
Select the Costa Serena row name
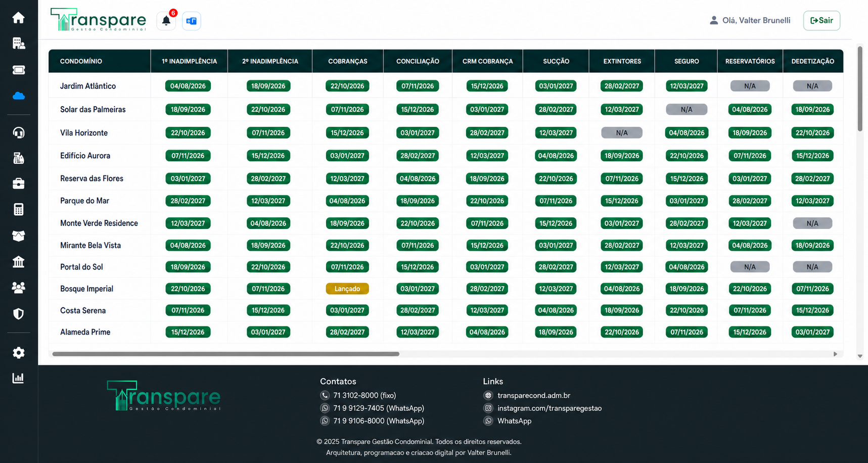point(83,310)
